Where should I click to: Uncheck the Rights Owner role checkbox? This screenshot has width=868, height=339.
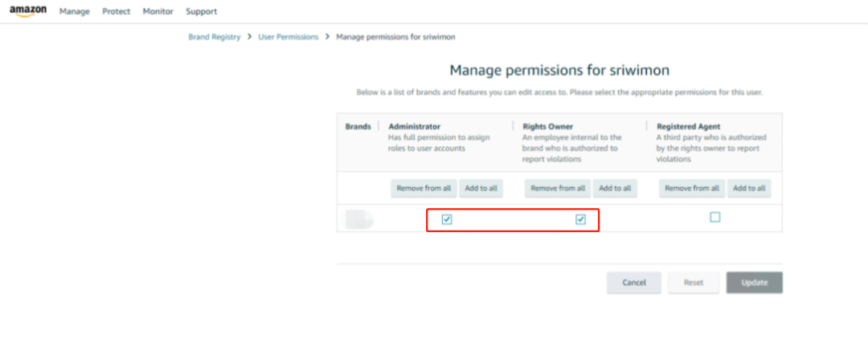point(580,219)
